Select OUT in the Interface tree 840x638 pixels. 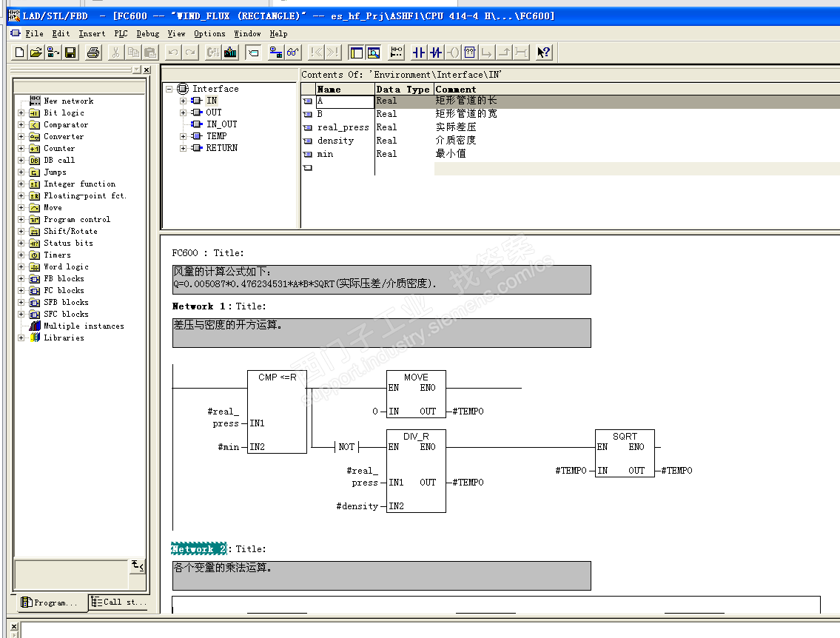pyautogui.click(x=213, y=113)
